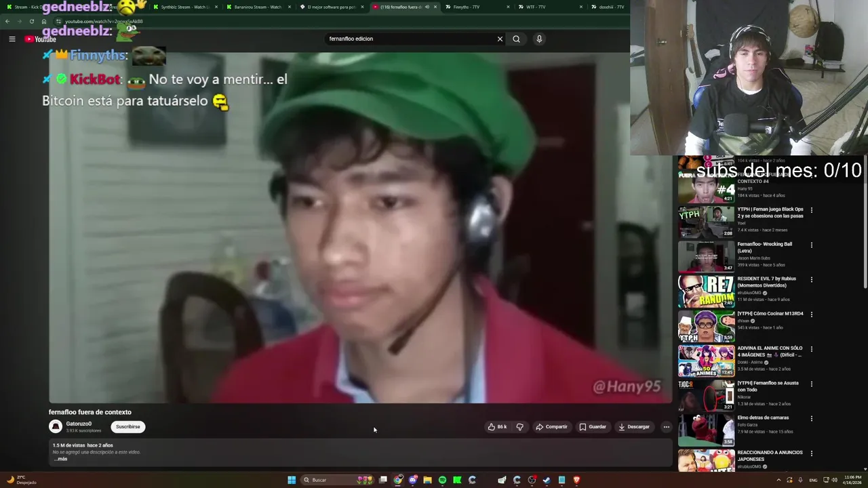Image resolution: width=868 pixels, height=488 pixels.
Task: Open the YouTube hamburger guide menu
Action: pyautogui.click(x=12, y=39)
